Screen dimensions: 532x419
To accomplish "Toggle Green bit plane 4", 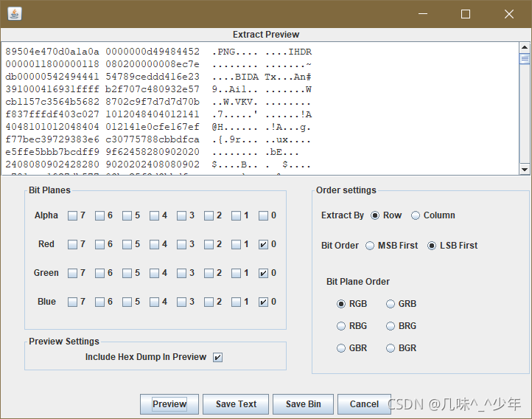I will coord(154,274).
